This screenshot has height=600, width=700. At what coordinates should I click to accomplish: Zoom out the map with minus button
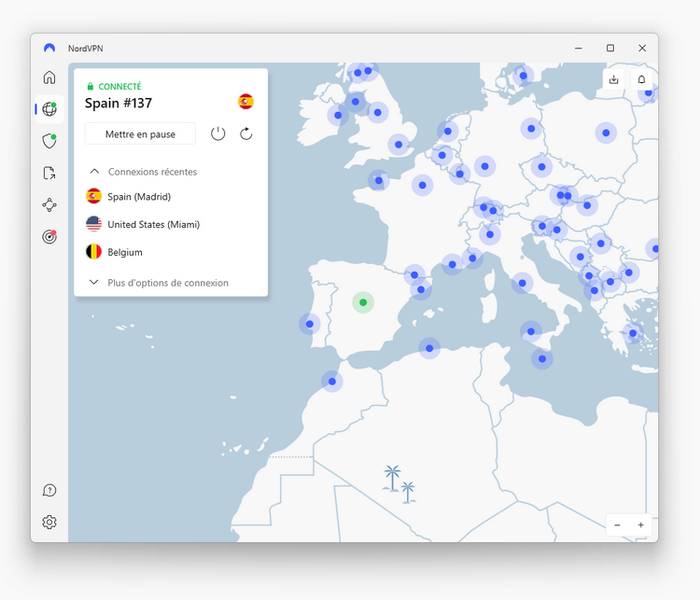617,525
